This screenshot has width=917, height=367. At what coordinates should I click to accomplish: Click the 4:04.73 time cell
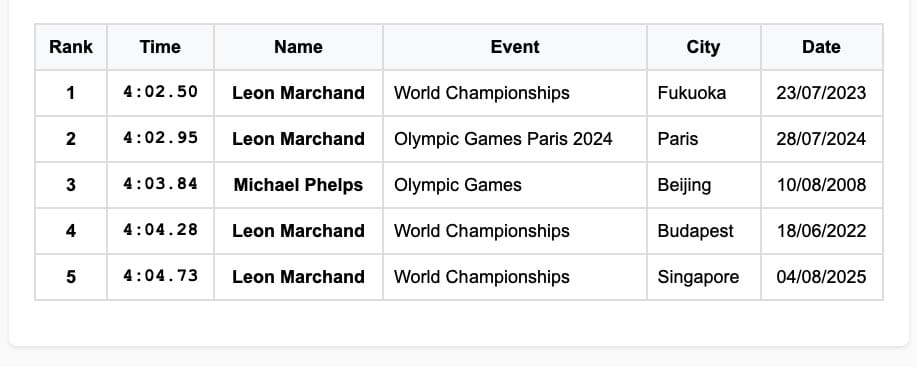click(160, 277)
